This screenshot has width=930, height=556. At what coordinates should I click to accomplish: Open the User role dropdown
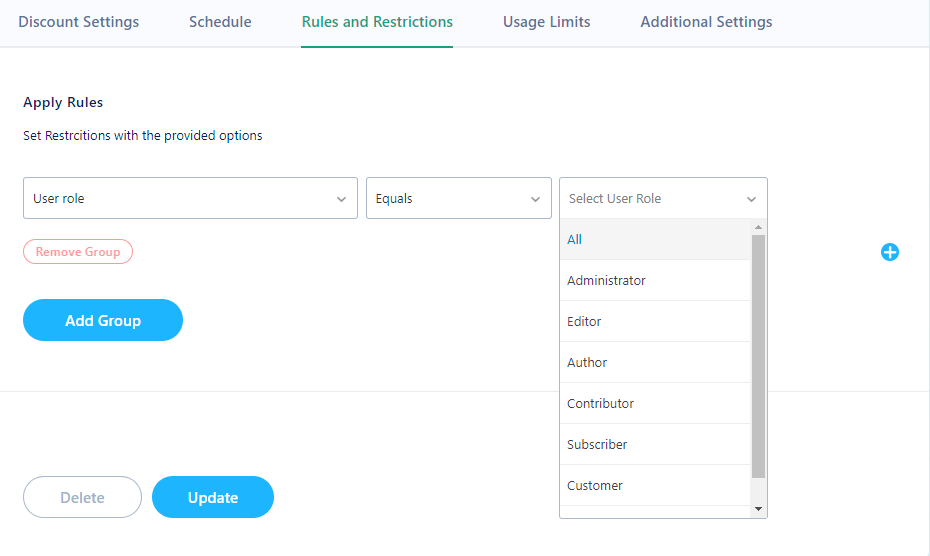coord(190,198)
